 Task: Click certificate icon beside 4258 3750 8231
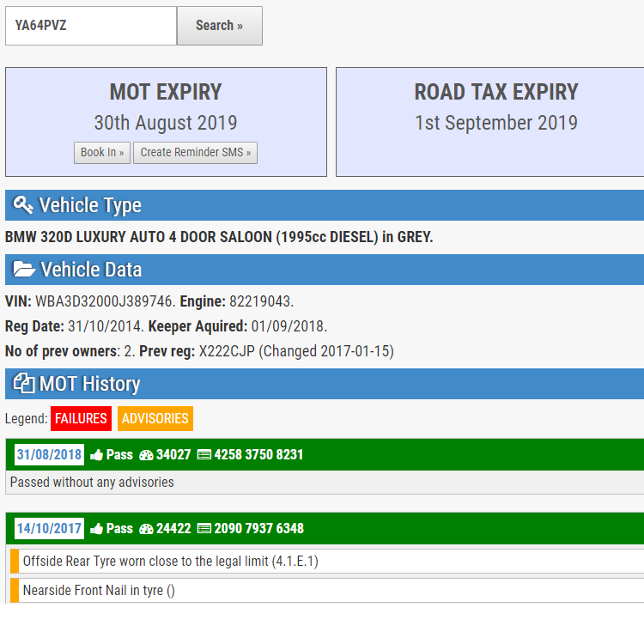pos(204,455)
